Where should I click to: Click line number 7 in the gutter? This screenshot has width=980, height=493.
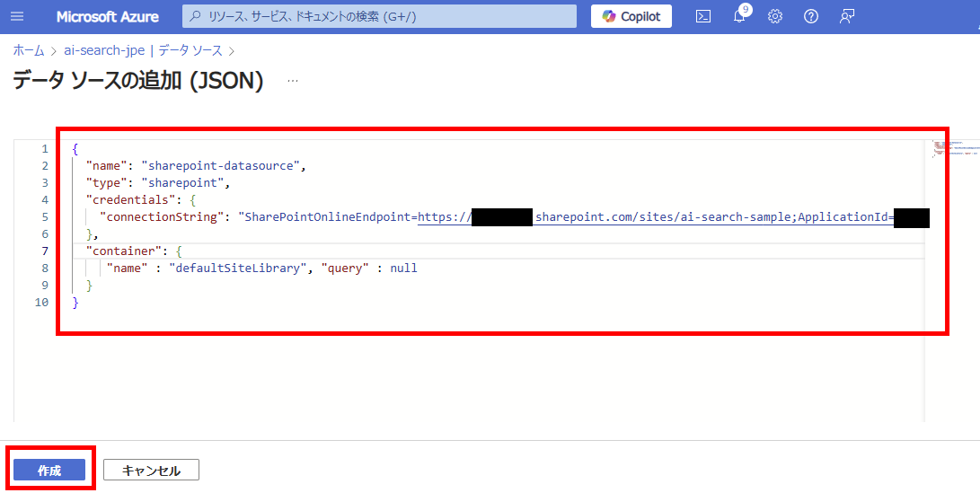[x=44, y=251]
